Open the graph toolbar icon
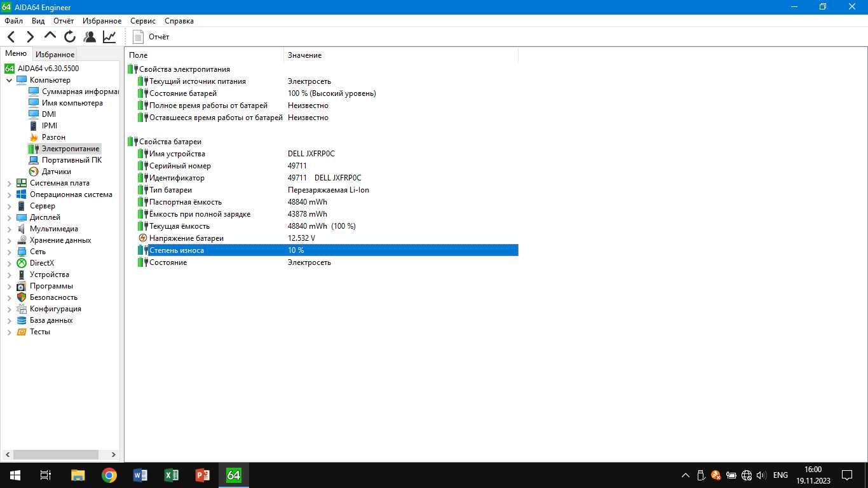Screen dimensions: 868x488 click(109, 37)
